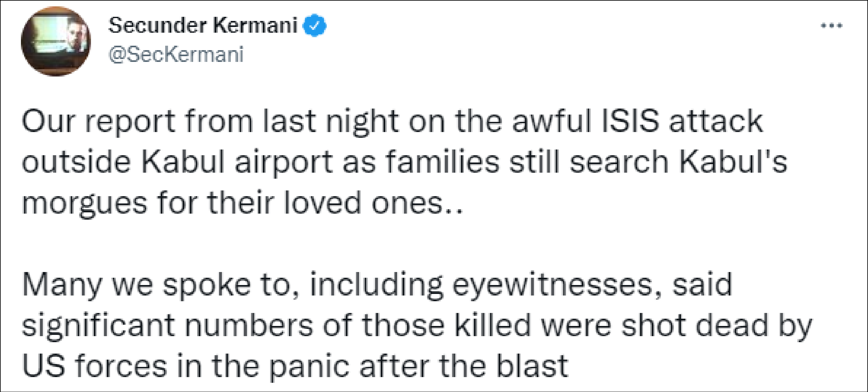This screenshot has height=392, width=868.
Task: Click the word "morgues" in the tweet
Action: 84,204
